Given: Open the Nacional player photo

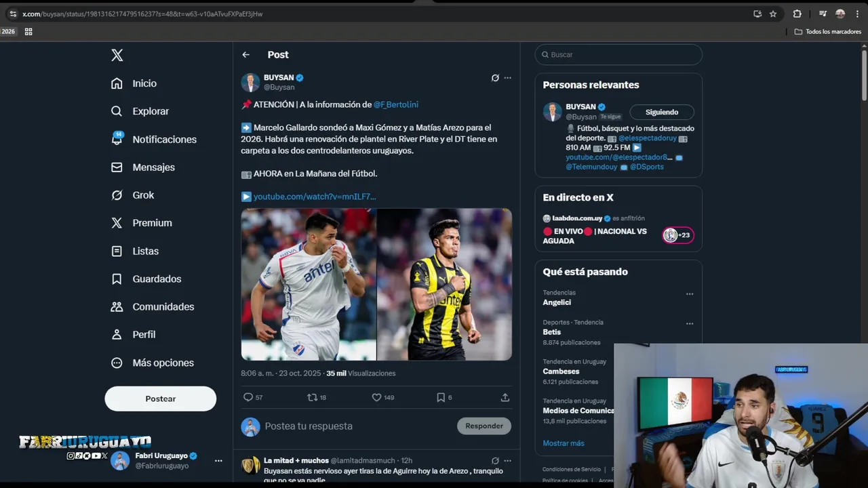Looking at the screenshot, I should coord(309,284).
